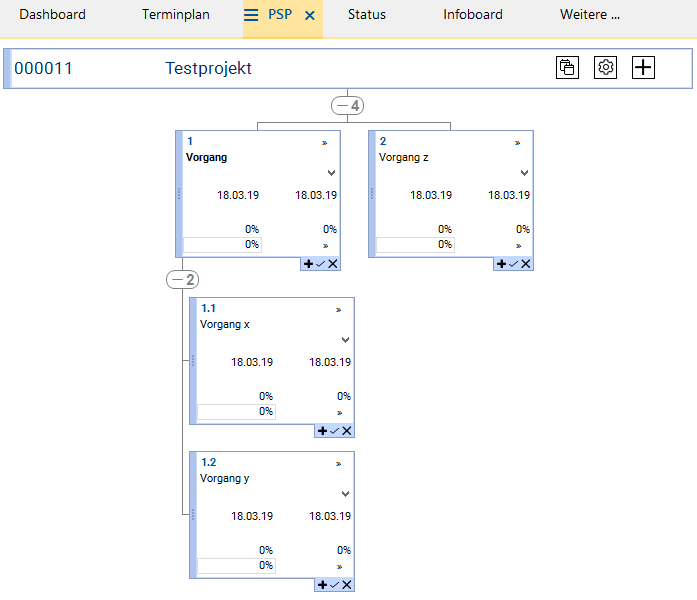697x600 pixels.
Task: Grab the drag handle dots of card Vorgang z
Action: point(372,193)
